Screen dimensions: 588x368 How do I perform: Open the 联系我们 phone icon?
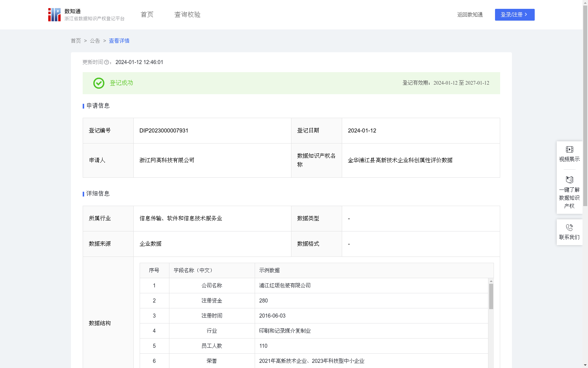[569, 227]
